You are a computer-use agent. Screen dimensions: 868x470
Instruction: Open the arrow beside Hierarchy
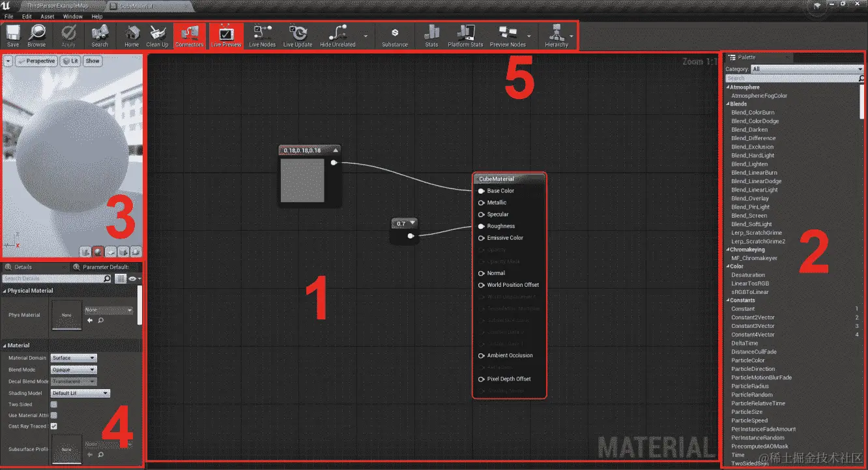[571, 36]
